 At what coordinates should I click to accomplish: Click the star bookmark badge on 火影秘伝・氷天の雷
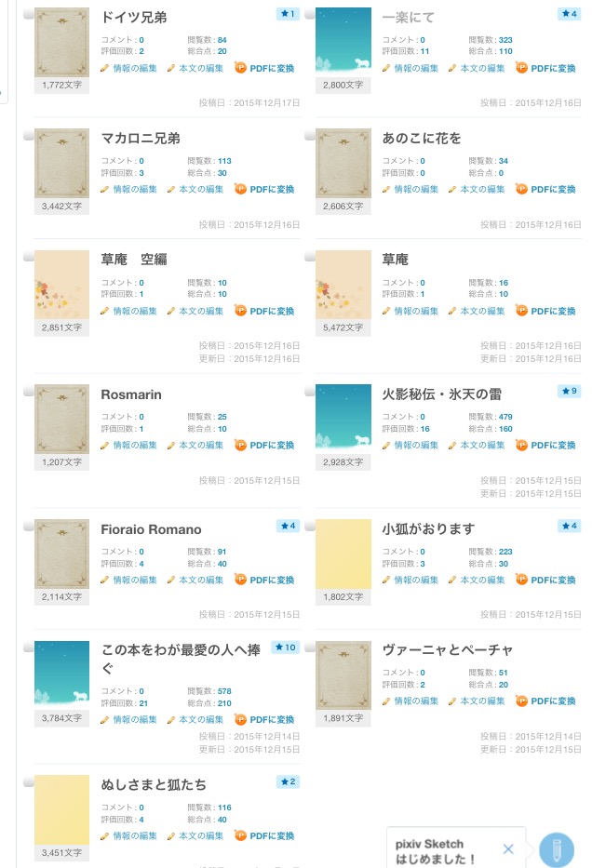tap(570, 391)
